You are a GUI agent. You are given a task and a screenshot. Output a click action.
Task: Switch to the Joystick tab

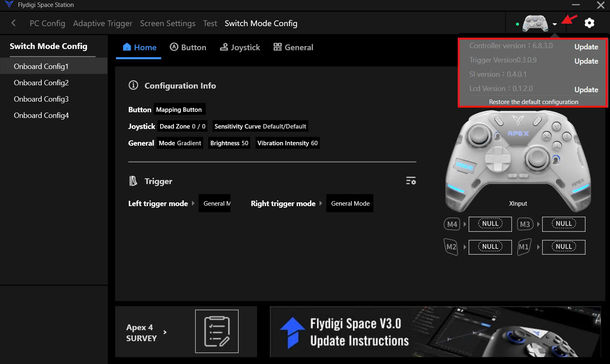(240, 47)
